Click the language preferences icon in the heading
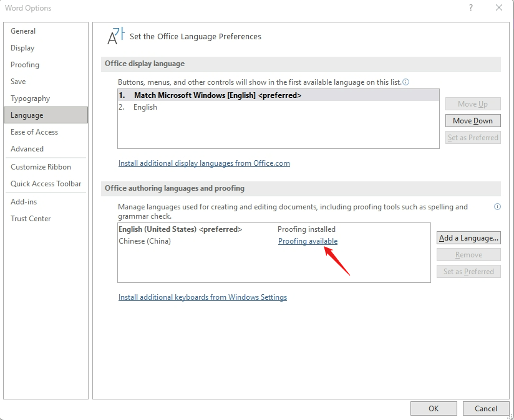This screenshot has width=514, height=420. [x=116, y=36]
